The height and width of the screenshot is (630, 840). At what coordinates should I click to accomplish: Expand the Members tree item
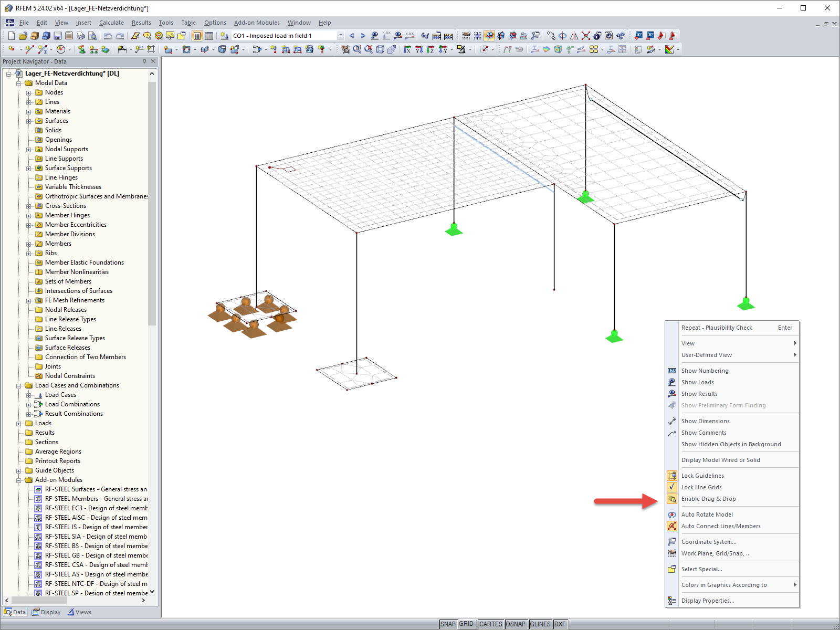(x=29, y=244)
